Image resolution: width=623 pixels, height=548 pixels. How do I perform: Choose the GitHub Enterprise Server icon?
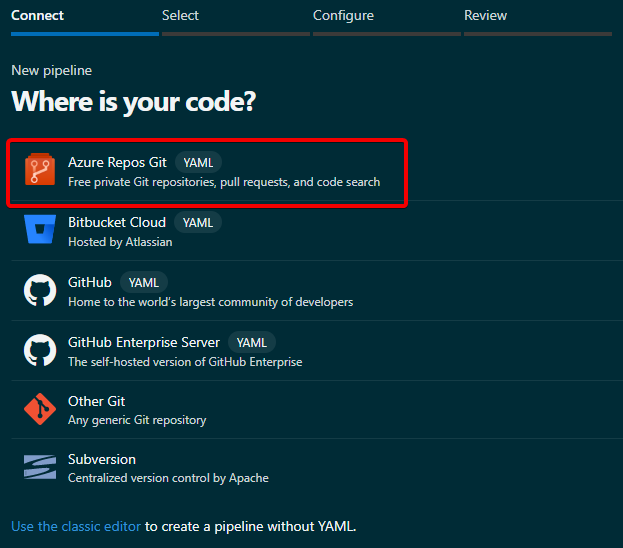click(x=40, y=350)
